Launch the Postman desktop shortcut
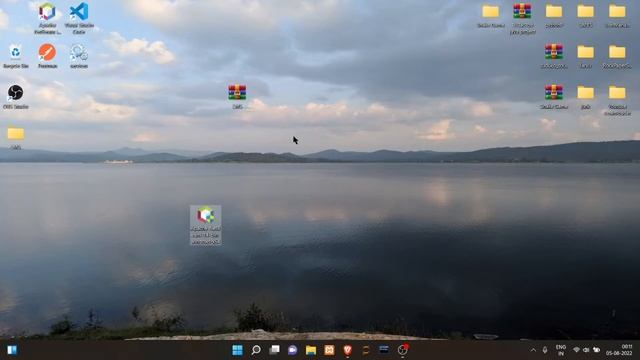640x360 pixels. 47,56
